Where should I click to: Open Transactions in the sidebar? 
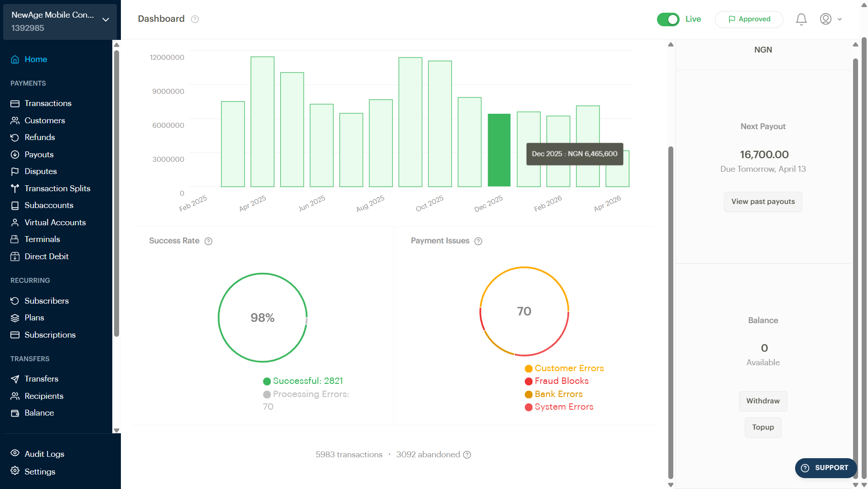[x=48, y=103]
